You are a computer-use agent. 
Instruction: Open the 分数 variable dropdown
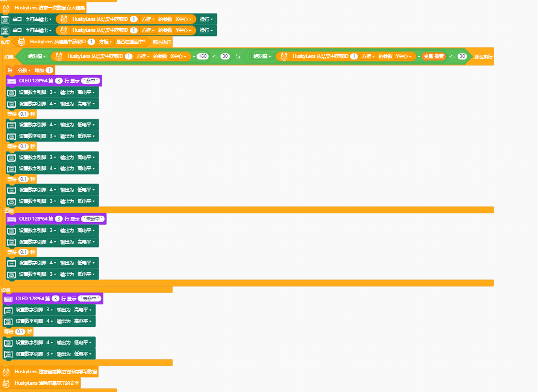click(25, 70)
